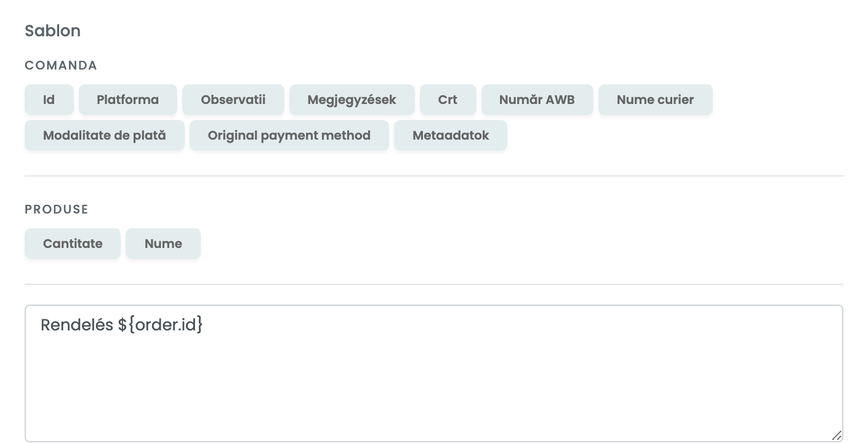
Task: Insert the Crt variable
Action: coord(448,100)
